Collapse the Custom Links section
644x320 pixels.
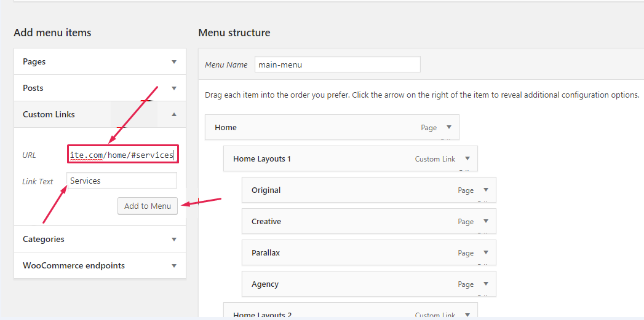[173, 114]
